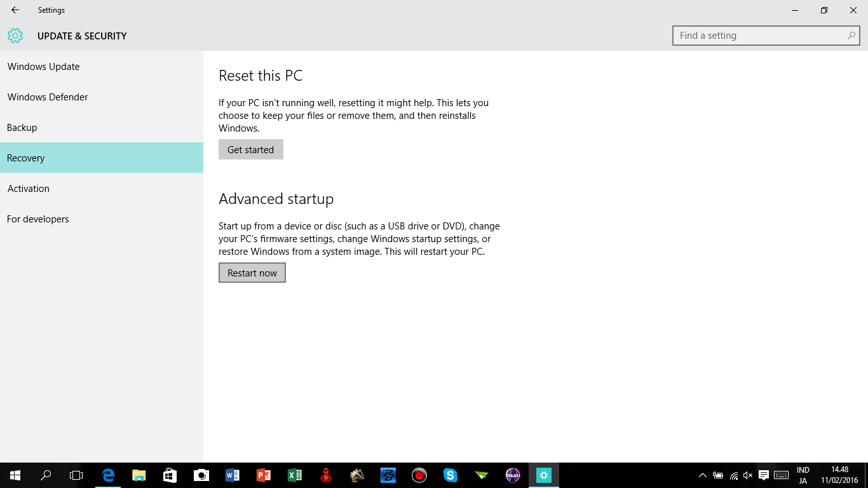Launch PowerPoint from the taskbar

[x=264, y=475]
